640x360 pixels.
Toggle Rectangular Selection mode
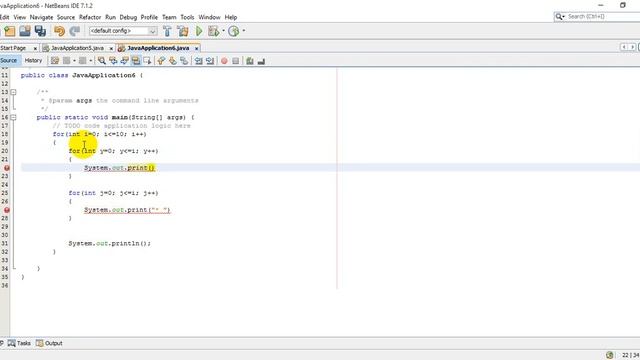coord(147,61)
